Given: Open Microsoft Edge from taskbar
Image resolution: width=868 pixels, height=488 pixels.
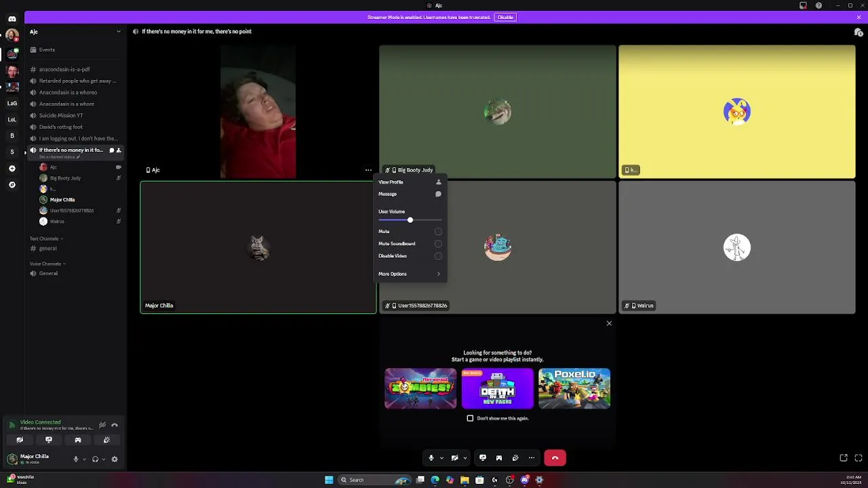Looking at the screenshot, I should 435,480.
